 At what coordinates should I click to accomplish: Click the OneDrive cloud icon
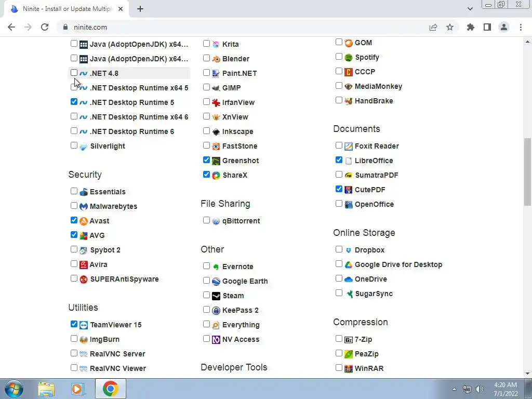[349, 279]
